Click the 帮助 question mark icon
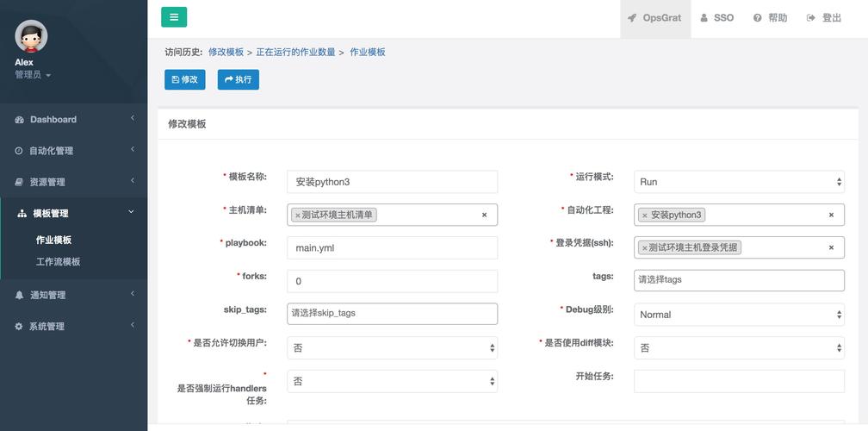Viewport: 868px width, 431px height. (x=757, y=18)
